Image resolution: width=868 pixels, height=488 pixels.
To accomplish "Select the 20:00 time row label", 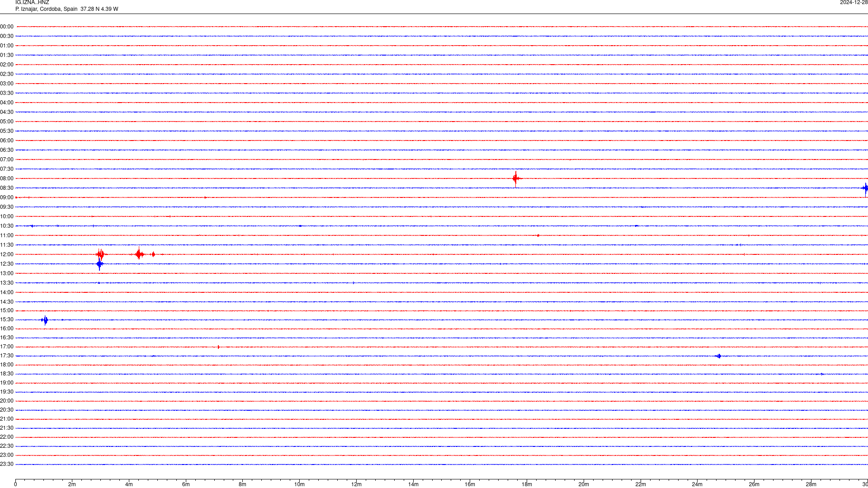I will point(7,401).
